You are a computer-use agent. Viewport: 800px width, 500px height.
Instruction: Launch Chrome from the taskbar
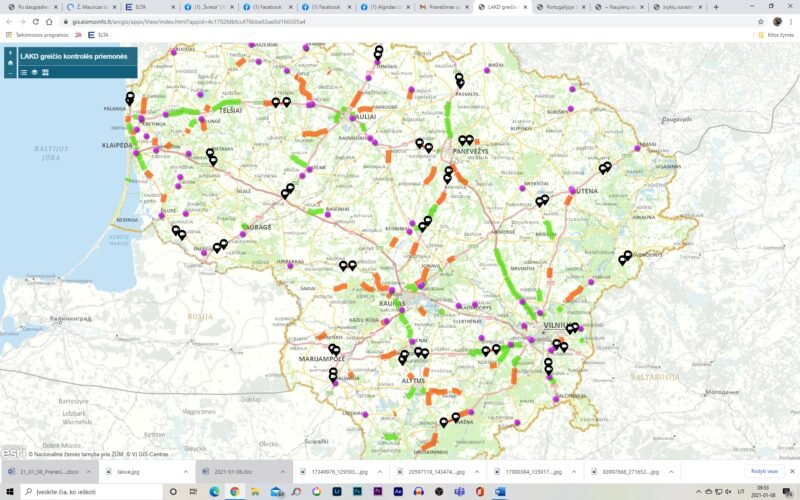coord(235,492)
